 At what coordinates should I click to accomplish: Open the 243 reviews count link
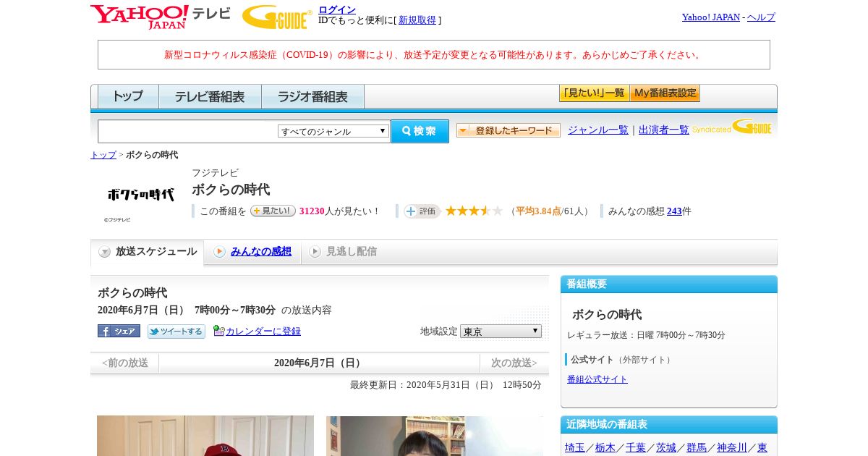(675, 211)
